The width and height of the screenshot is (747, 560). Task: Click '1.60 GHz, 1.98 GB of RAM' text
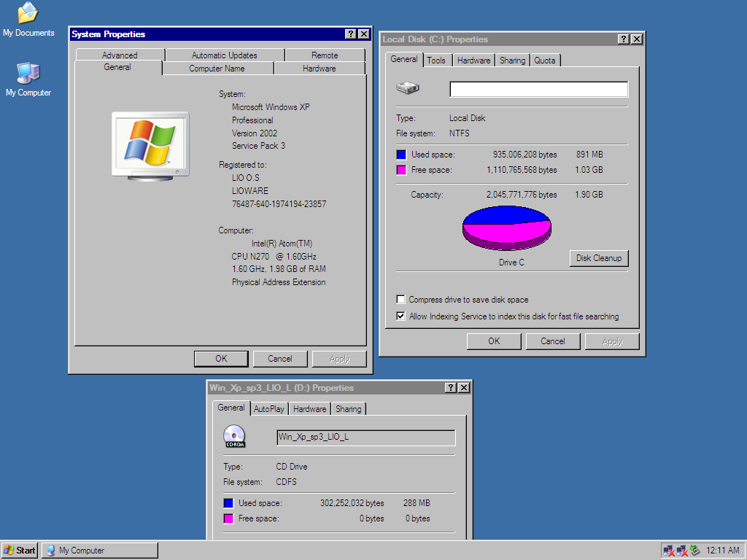(279, 269)
